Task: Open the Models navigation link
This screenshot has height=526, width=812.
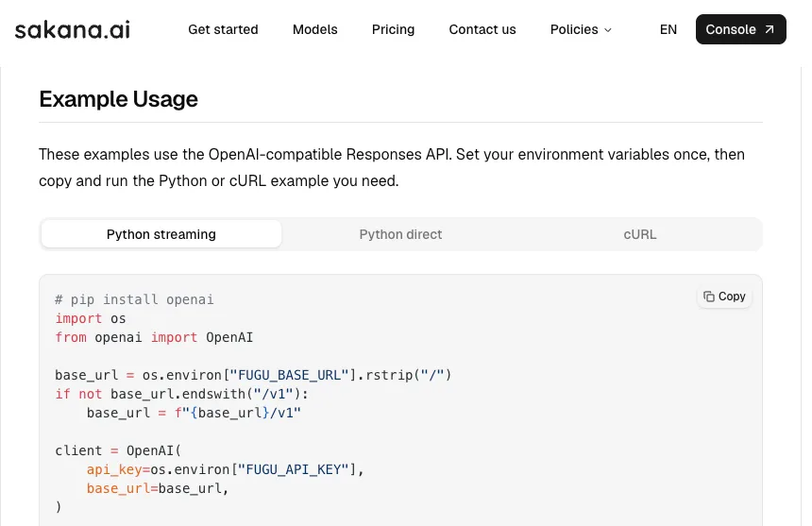Action: tap(314, 29)
